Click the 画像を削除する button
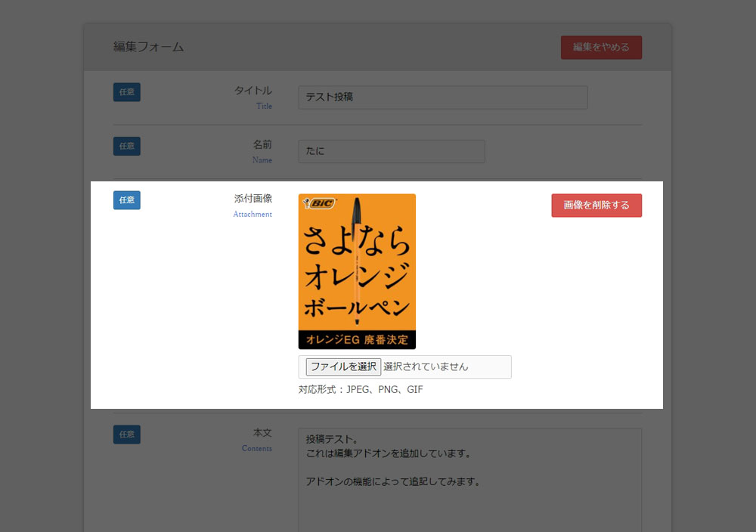This screenshot has width=756, height=532. [x=596, y=206]
